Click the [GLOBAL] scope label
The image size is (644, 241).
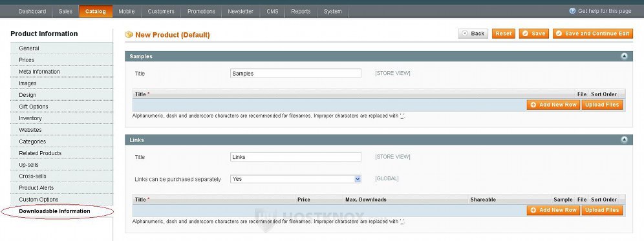[x=387, y=178]
